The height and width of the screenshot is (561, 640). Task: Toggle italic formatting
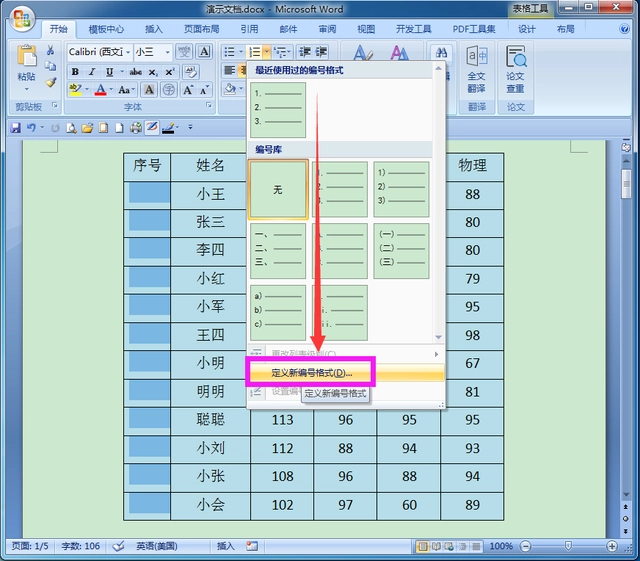click(91, 72)
